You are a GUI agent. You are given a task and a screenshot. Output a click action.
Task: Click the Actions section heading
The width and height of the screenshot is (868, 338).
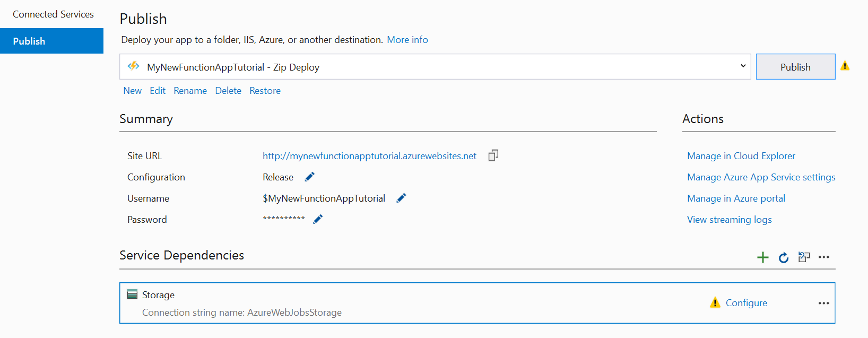[x=703, y=119]
